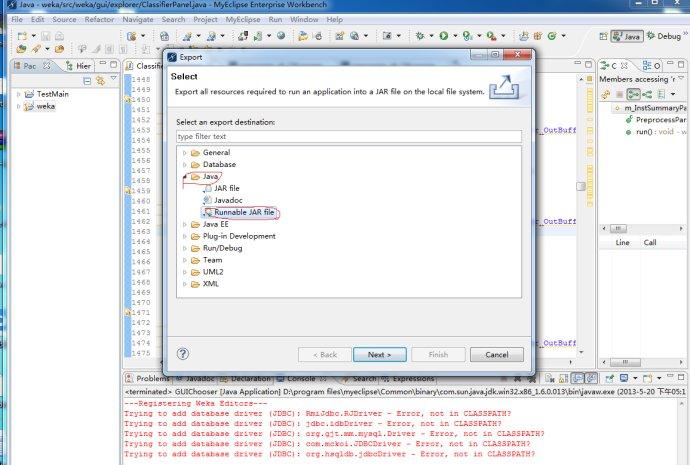Expand the Java EE category
Image resolution: width=690 pixels, height=465 pixels.
click(185, 224)
